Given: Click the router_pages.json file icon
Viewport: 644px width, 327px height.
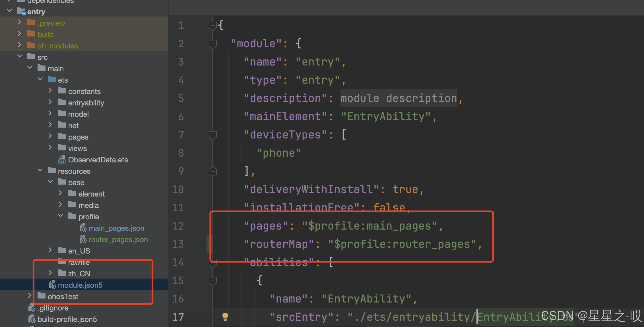Looking at the screenshot, I should [x=83, y=239].
